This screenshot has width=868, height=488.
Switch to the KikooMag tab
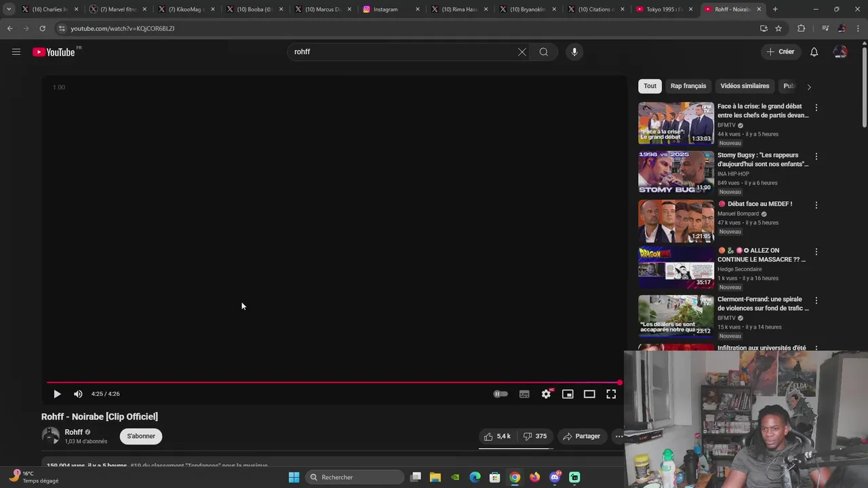pyautogui.click(x=186, y=9)
